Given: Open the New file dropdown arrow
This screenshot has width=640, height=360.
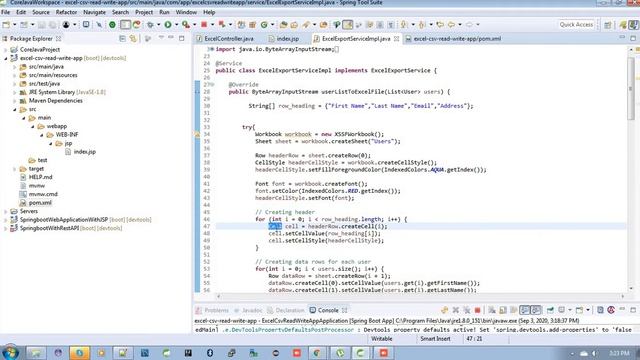Looking at the screenshot, I should tap(14, 24).
